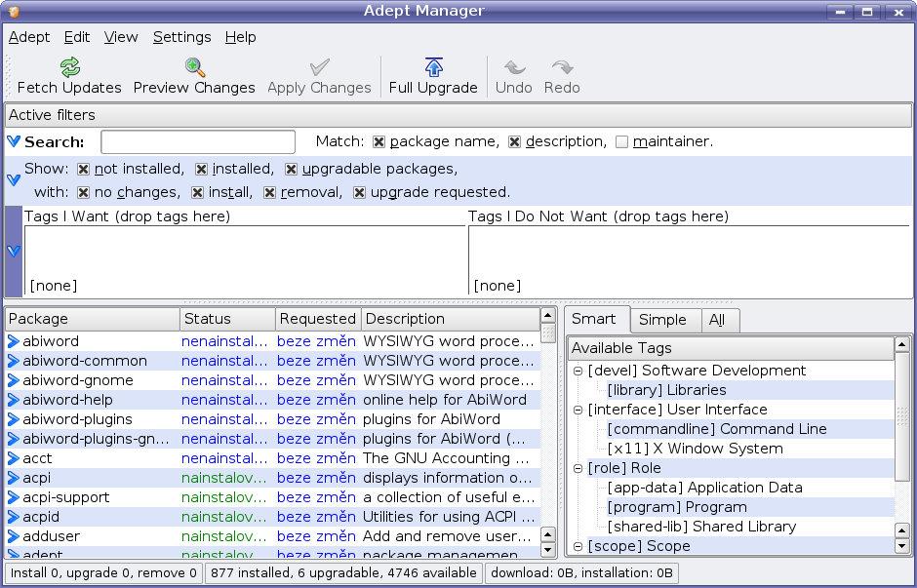The width and height of the screenshot is (917, 588).
Task: Toggle the upgrade requested checkbox
Action: click(x=360, y=193)
